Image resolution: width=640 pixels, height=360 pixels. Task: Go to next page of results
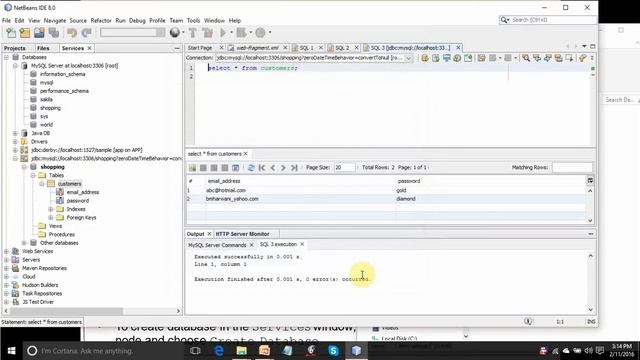coord(283,168)
